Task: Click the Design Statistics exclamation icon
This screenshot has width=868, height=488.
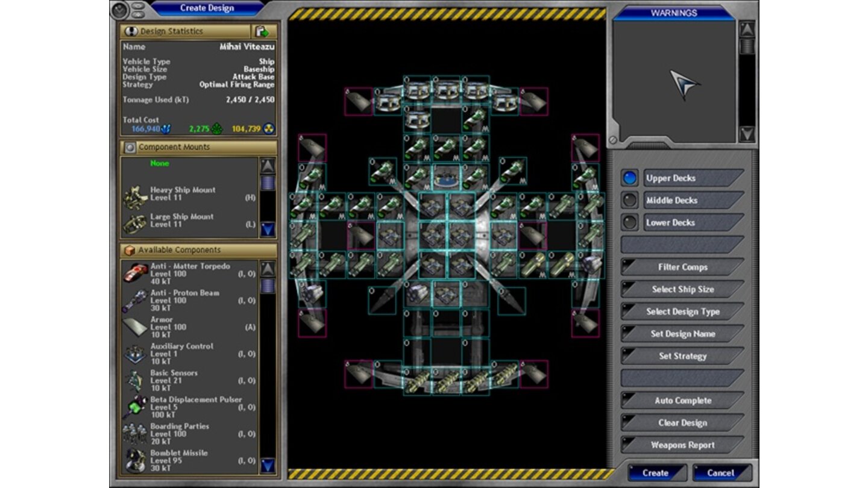Action: click(x=131, y=31)
